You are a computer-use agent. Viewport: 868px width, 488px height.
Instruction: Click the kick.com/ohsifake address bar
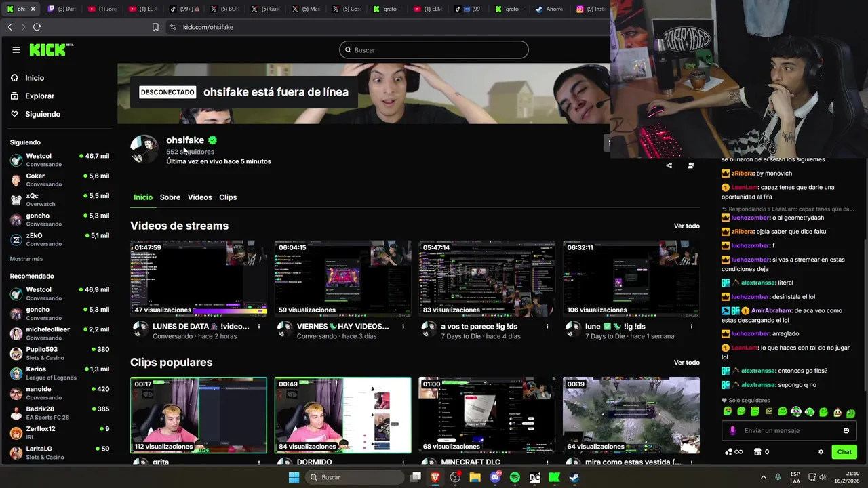click(208, 27)
